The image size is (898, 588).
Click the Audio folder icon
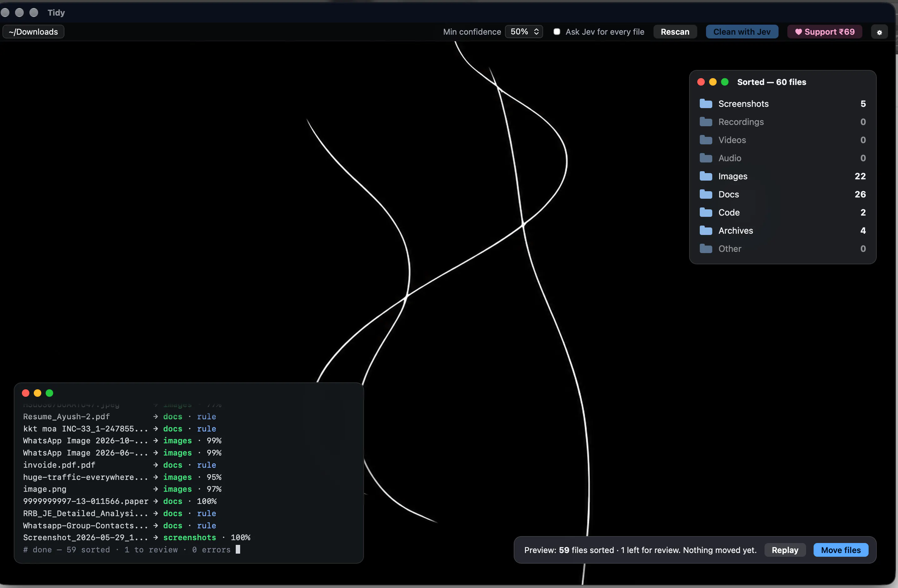[x=706, y=158]
